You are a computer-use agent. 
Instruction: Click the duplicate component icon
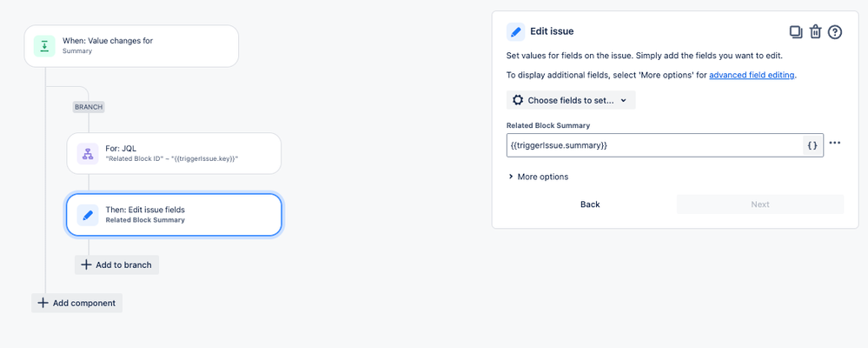pyautogui.click(x=796, y=32)
